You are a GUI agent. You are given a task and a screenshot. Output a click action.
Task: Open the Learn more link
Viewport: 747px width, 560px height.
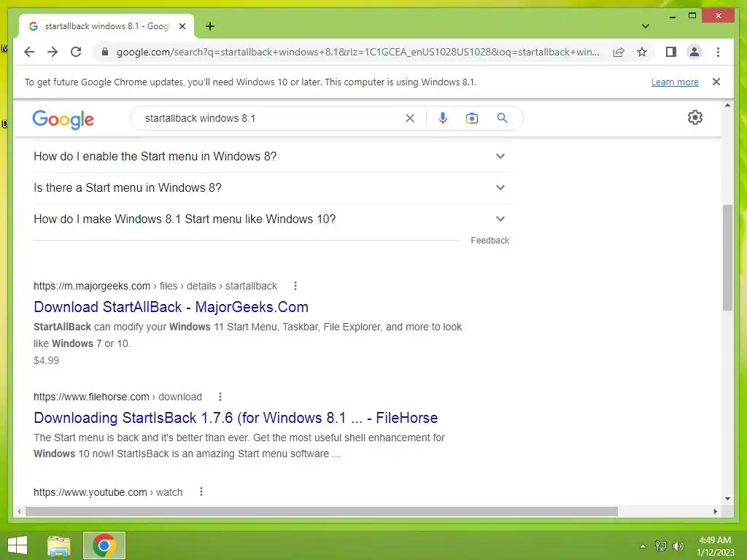[675, 82]
